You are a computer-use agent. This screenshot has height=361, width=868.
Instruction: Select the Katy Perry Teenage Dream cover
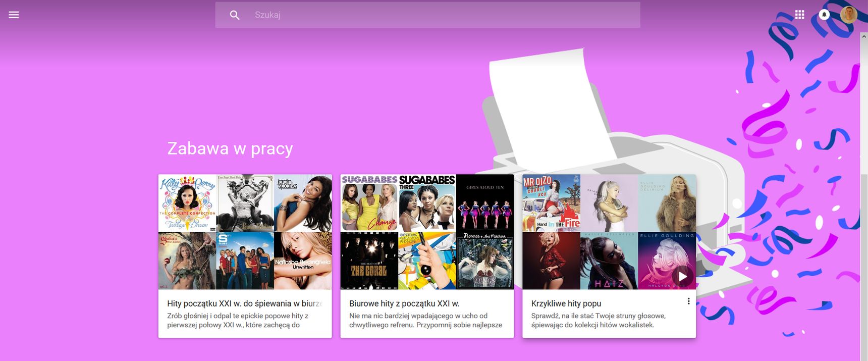(187, 203)
